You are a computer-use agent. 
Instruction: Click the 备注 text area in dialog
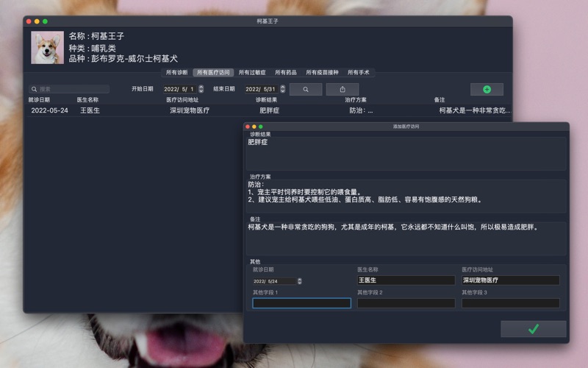pyautogui.click(x=406, y=238)
